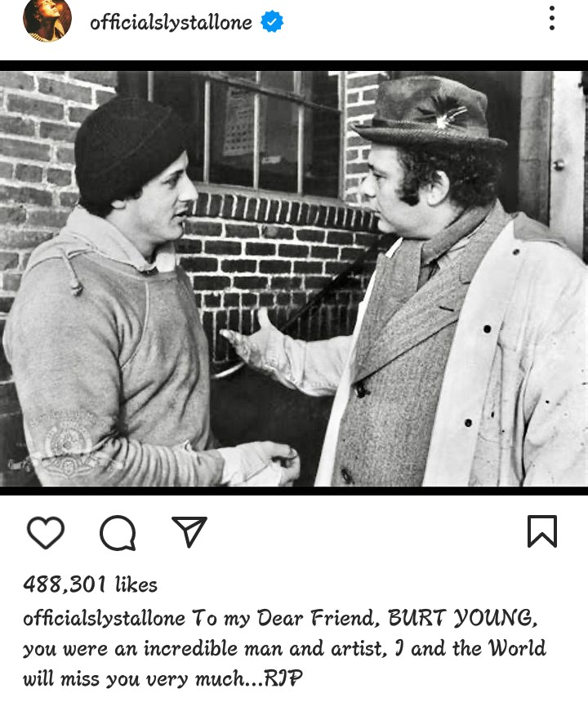
Task: Tap the blue verified badge
Action: tap(272, 21)
